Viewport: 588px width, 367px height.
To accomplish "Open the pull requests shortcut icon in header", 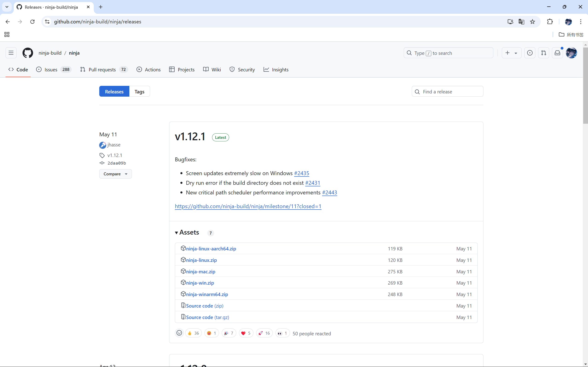I will [x=543, y=53].
